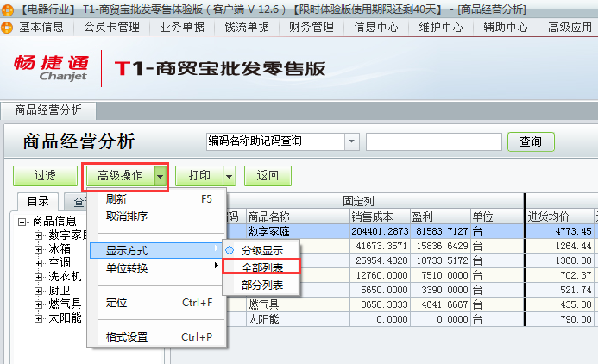Click the 查询 button
The image size is (598, 364).
531,141
